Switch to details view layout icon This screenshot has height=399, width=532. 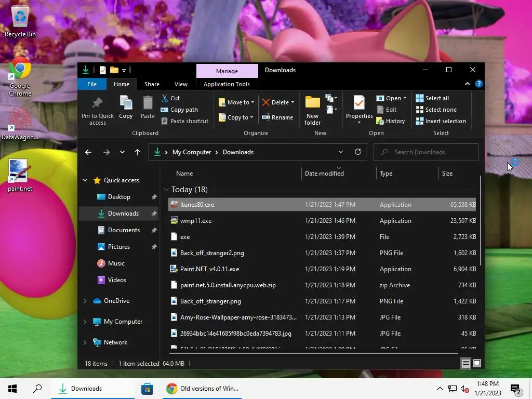[x=465, y=363]
